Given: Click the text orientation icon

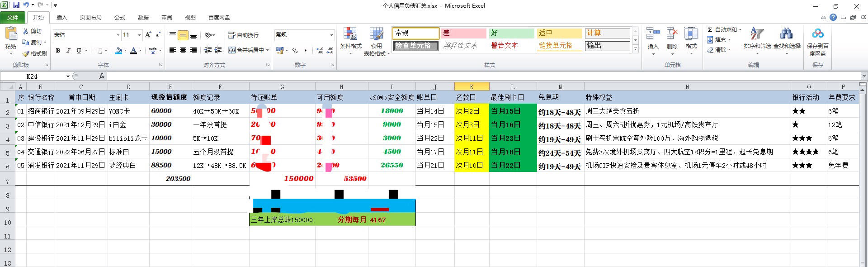Looking at the screenshot, I should 208,35.
